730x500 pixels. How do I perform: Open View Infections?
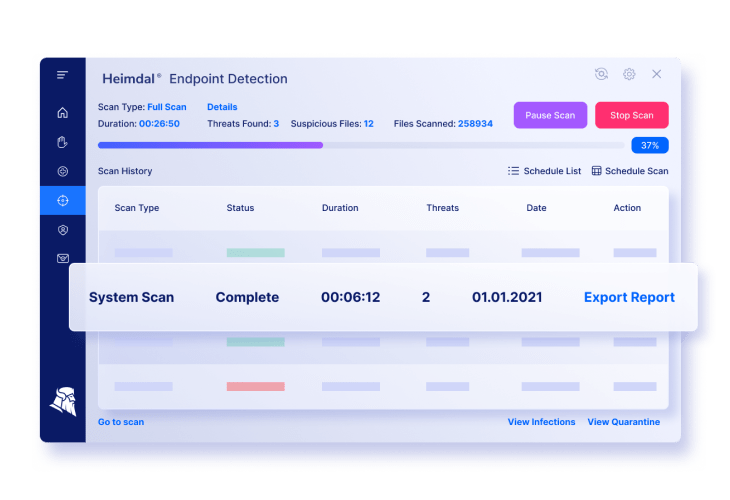click(541, 422)
